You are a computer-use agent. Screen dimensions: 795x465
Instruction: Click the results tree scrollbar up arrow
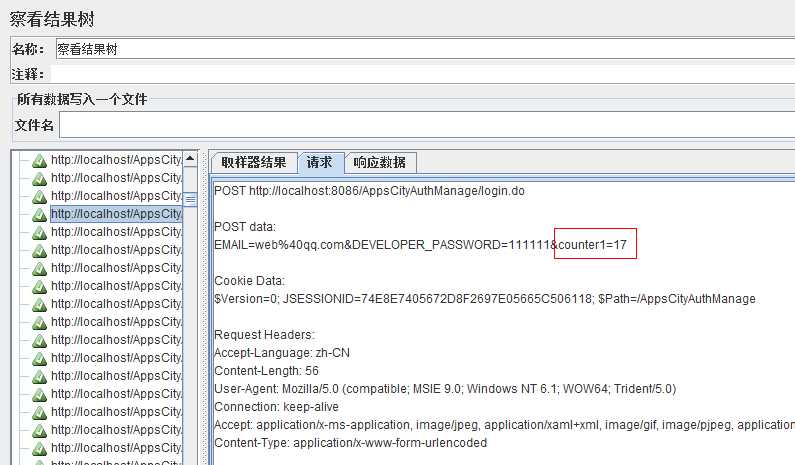pos(190,159)
